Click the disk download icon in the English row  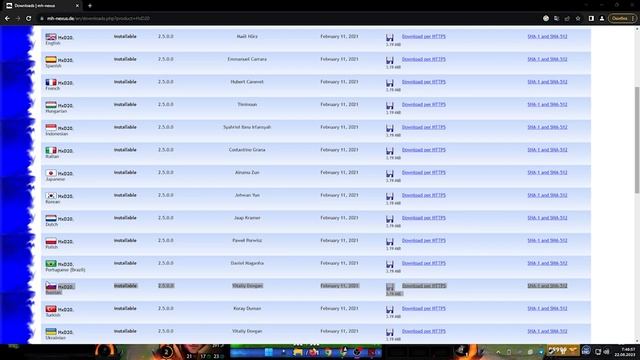point(390,38)
